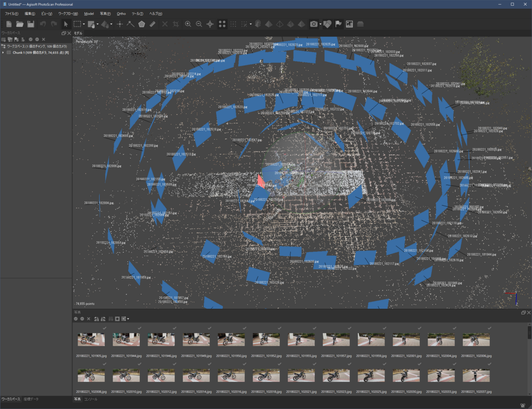Choose the Move region tool
532x409 pixels.
coord(91,24)
